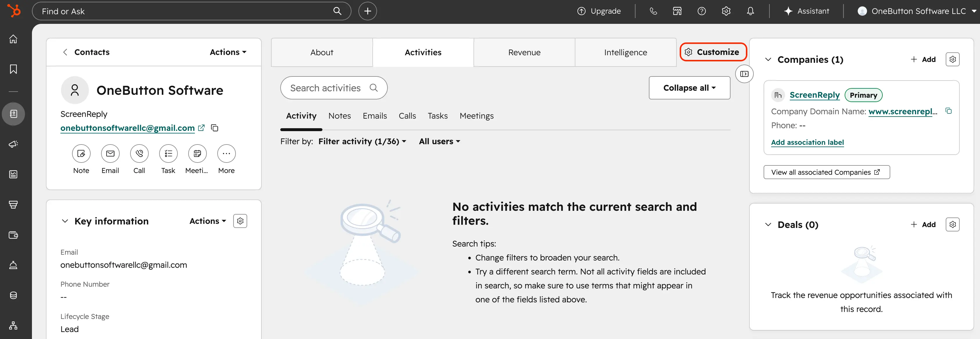Open the Collapse all dropdown
This screenshot has width=980, height=339.
[689, 88]
